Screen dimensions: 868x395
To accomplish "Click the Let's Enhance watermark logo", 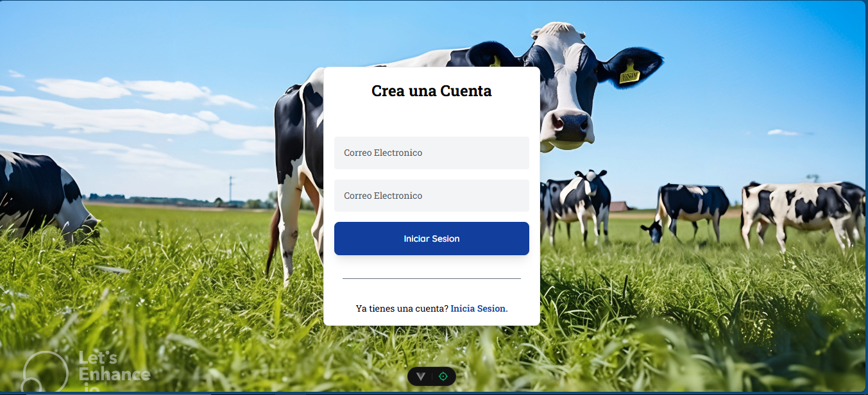I will tap(86, 371).
